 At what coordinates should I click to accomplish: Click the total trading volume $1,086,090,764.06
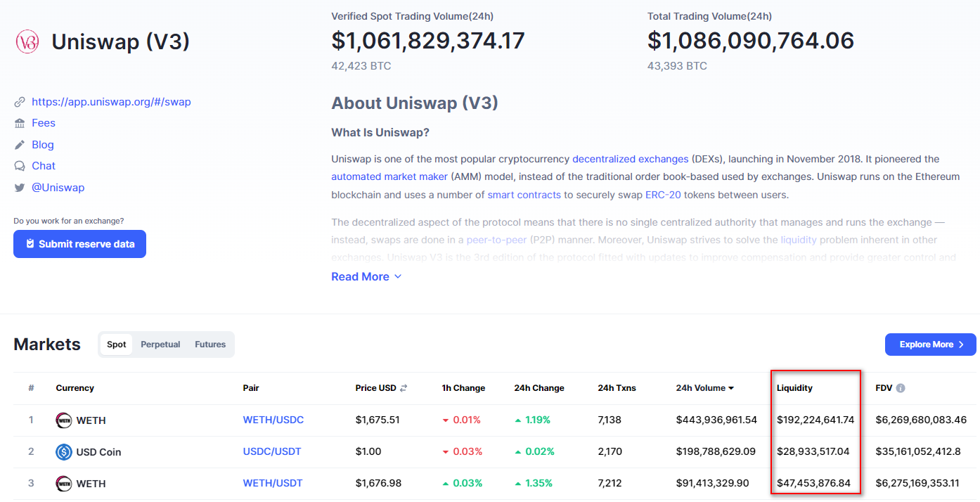(x=751, y=41)
